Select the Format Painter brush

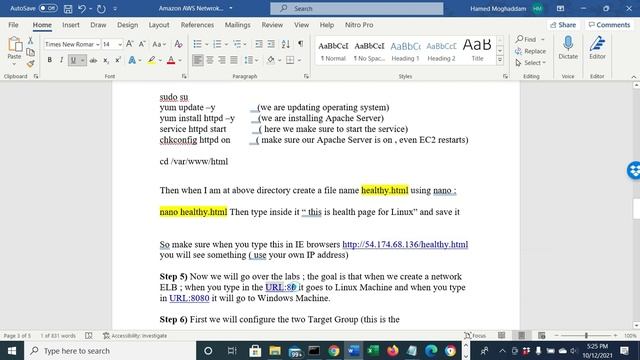[x=30, y=63]
